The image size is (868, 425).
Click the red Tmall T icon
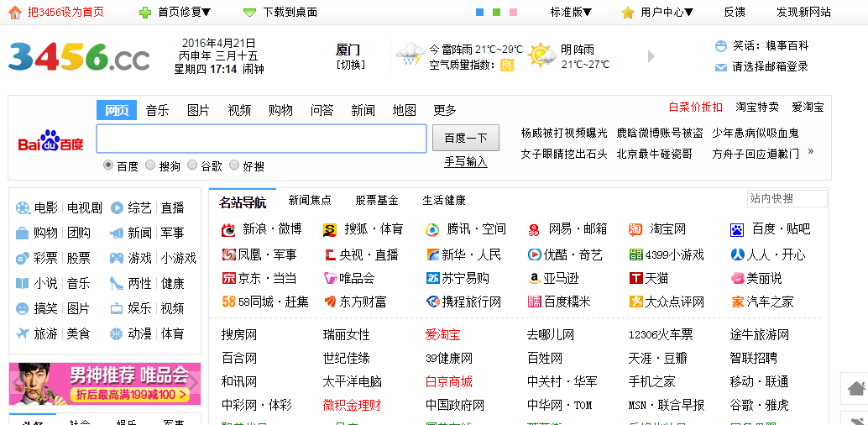[636, 278]
